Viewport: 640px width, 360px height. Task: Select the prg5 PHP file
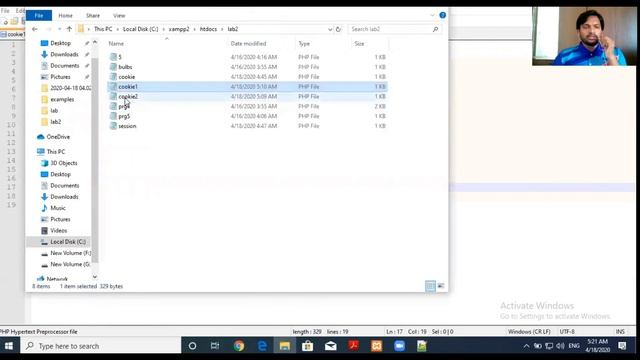[x=124, y=116]
